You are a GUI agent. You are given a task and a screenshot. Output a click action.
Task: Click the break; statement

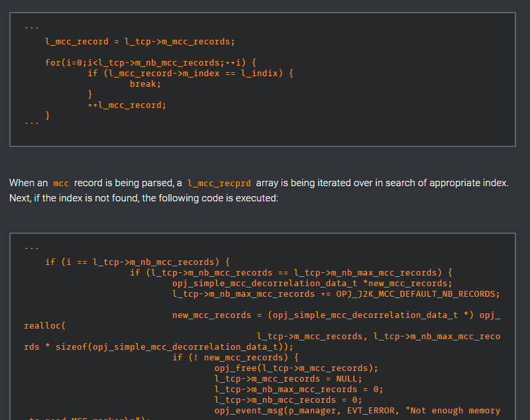click(x=145, y=84)
